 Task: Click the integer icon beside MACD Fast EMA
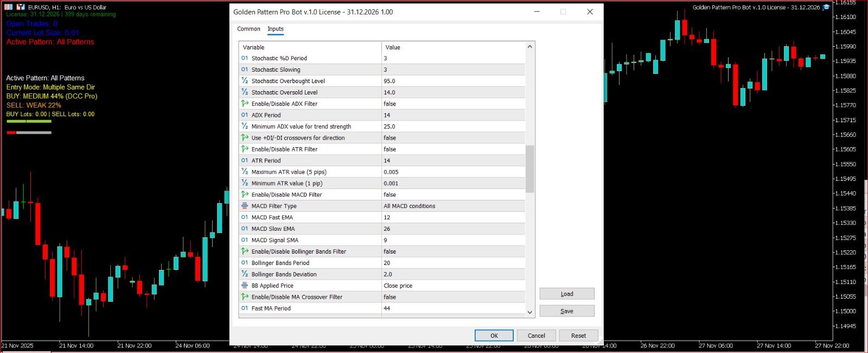pyautogui.click(x=245, y=217)
